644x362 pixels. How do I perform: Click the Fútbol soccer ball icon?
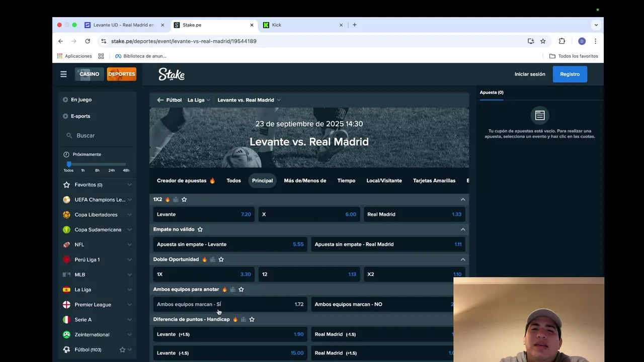click(66, 349)
